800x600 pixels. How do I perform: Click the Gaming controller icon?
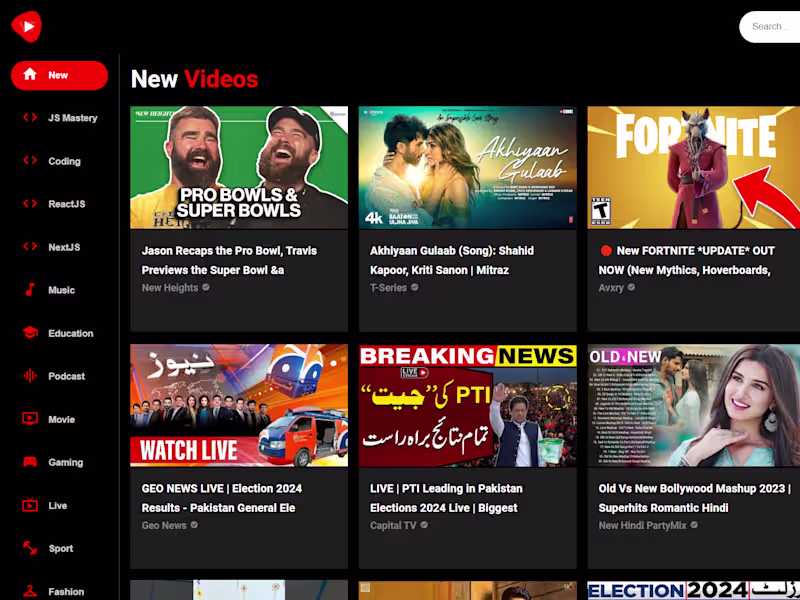point(30,462)
